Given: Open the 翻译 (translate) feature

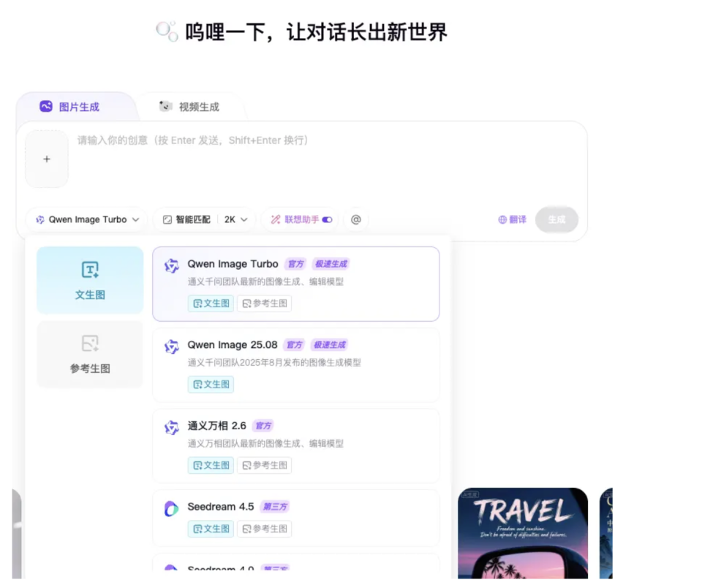Looking at the screenshot, I should 511,219.
